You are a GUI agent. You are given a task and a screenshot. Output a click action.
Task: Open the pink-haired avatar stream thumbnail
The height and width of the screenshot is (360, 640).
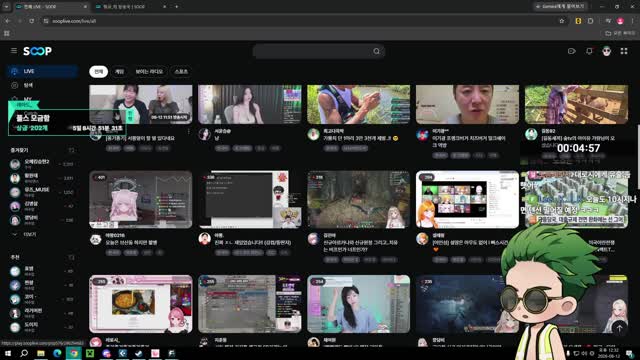[x=141, y=199]
